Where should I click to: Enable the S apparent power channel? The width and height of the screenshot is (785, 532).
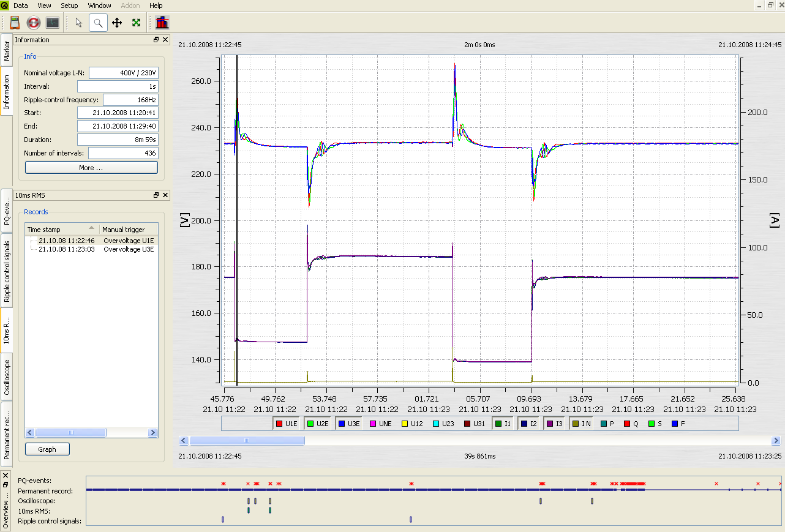(655, 424)
